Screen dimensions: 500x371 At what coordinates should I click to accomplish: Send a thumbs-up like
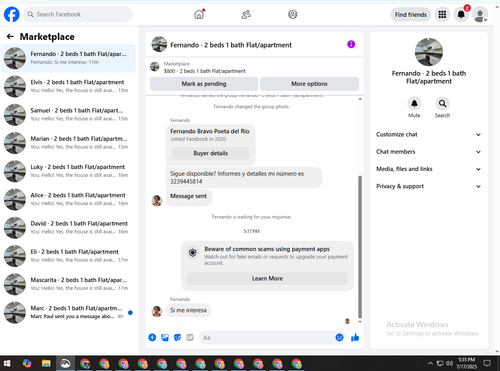tap(355, 337)
